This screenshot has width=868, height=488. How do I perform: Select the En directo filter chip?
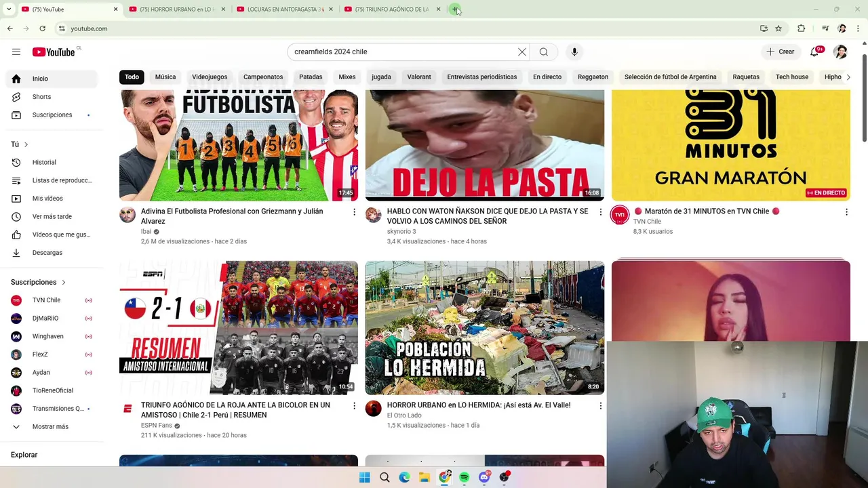click(x=547, y=77)
